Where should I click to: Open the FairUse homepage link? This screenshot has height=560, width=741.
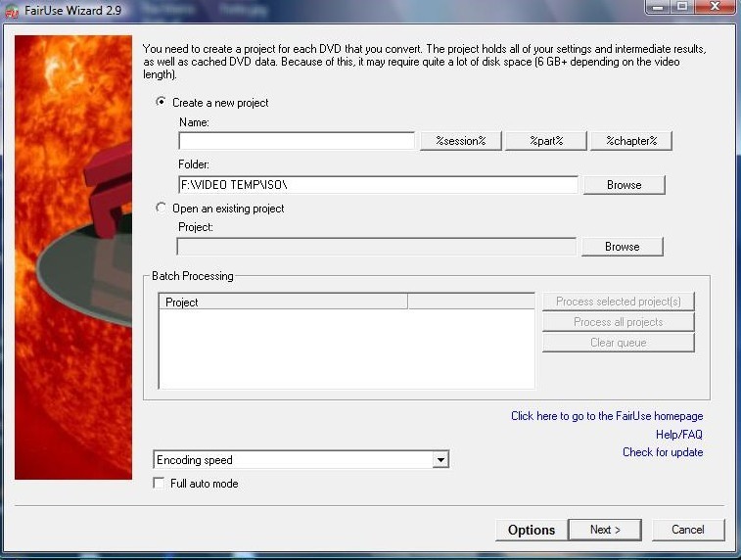[607, 416]
